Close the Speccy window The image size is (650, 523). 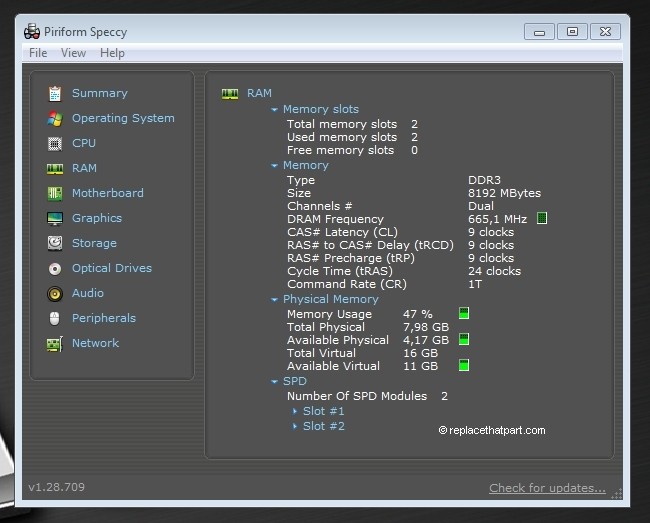pos(605,32)
